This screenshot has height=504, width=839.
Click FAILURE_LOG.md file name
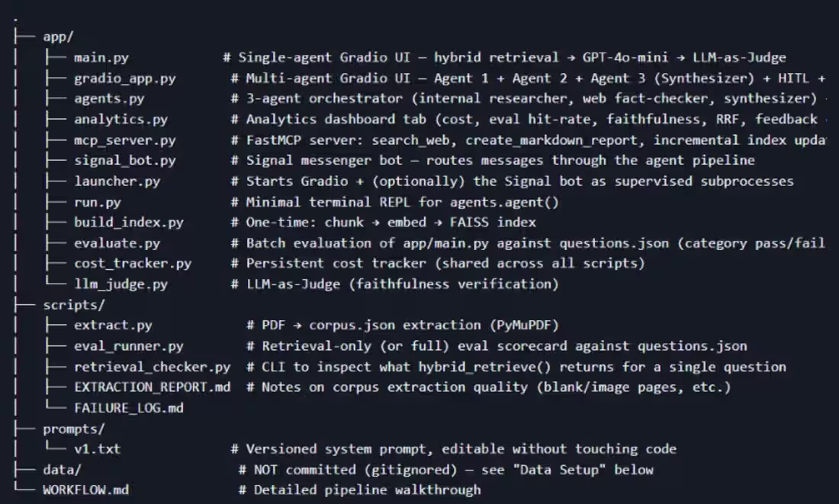pos(129,408)
